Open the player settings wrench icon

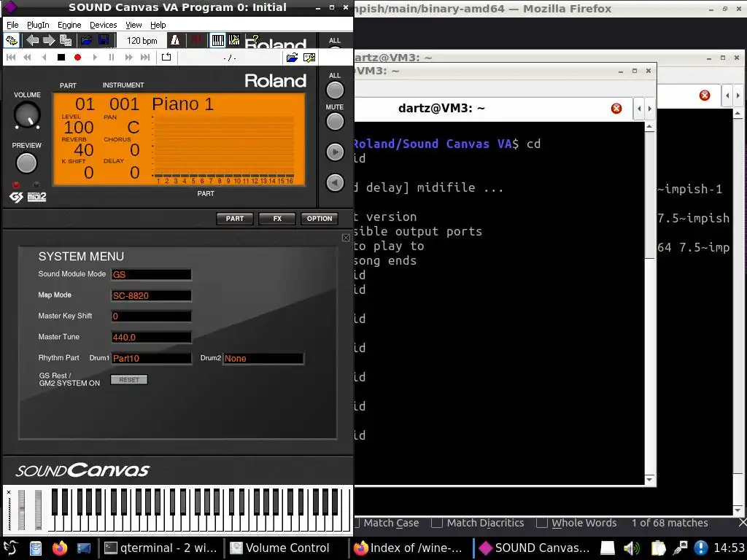pyautogui.click(x=309, y=58)
